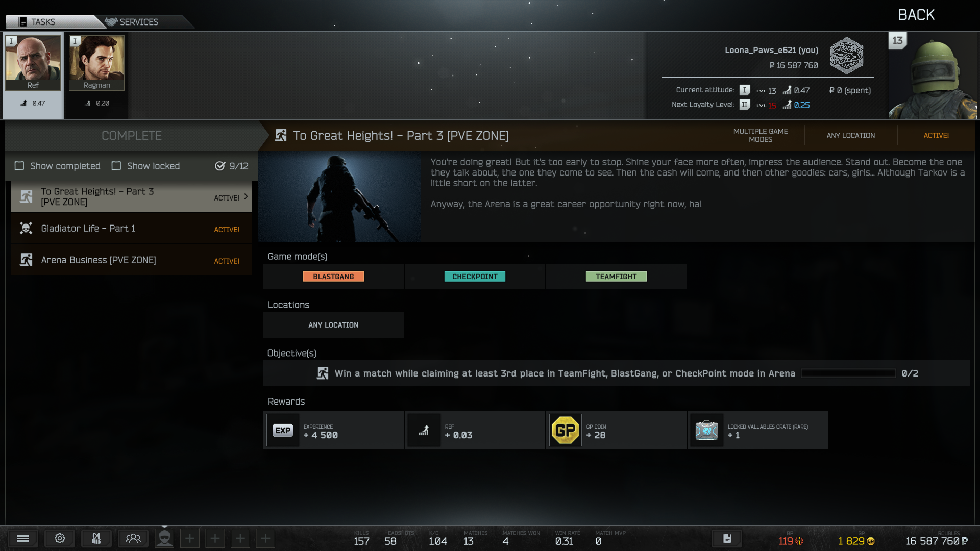Click the GP coin reward icon

tap(565, 430)
